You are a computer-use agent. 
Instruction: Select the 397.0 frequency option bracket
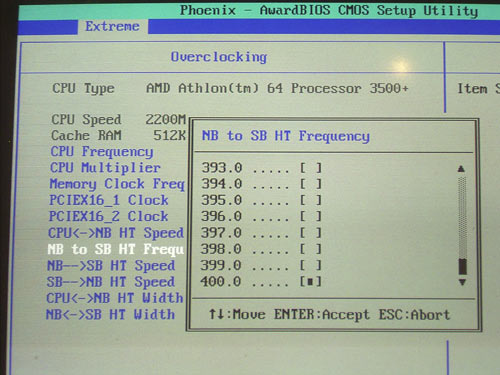point(311,233)
